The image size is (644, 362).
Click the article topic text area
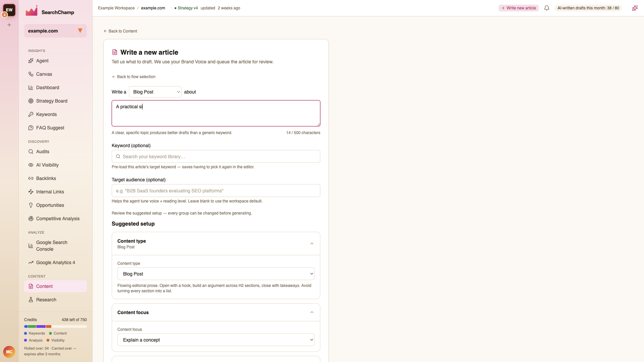tap(216, 113)
